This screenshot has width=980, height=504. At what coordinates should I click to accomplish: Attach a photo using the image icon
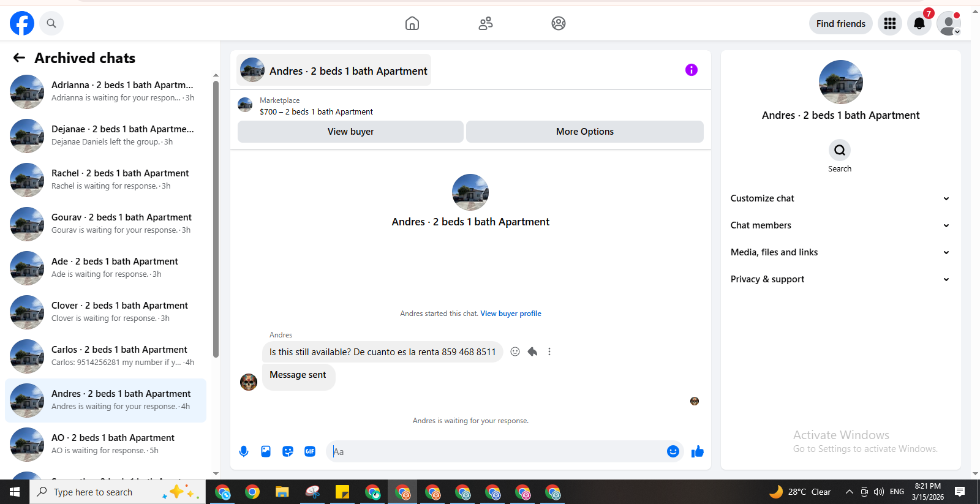[266, 451]
